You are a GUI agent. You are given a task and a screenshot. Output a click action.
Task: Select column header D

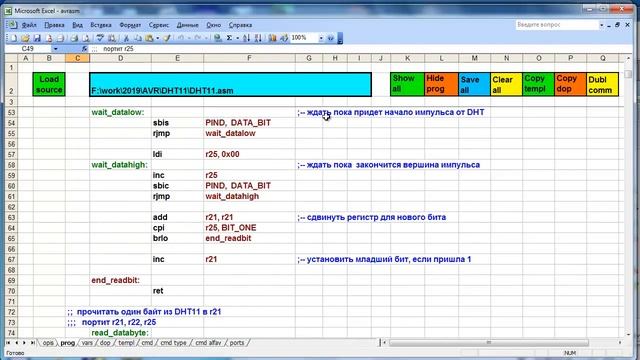coord(120,58)
